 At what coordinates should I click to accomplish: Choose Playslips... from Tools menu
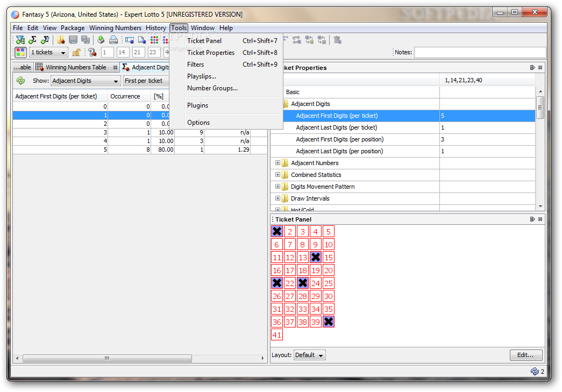coord(233,76)
